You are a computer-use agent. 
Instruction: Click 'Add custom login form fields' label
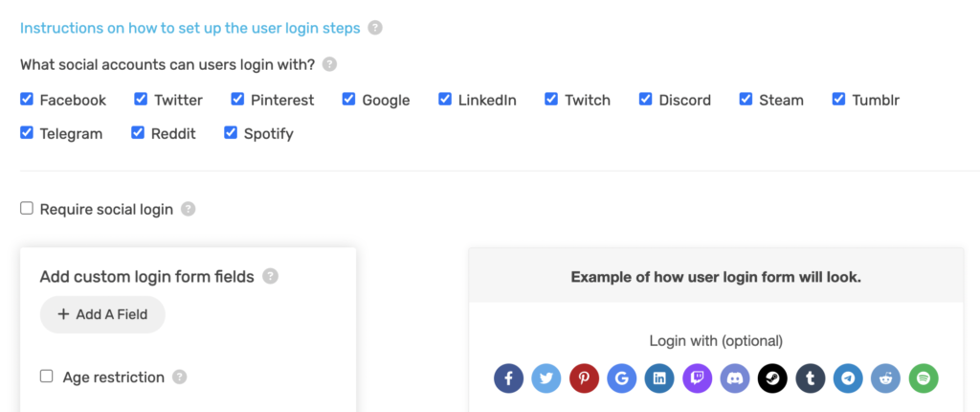(x=146, y=277)
